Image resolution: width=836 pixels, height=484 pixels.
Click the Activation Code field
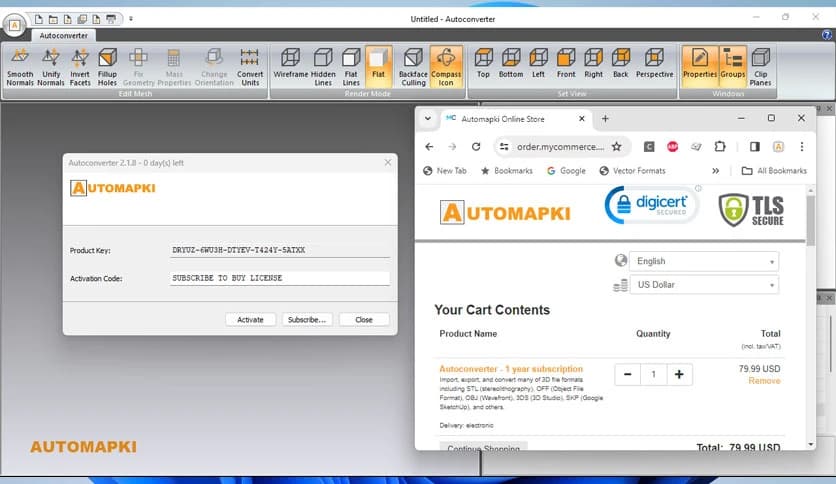click(x=279, y=278)
